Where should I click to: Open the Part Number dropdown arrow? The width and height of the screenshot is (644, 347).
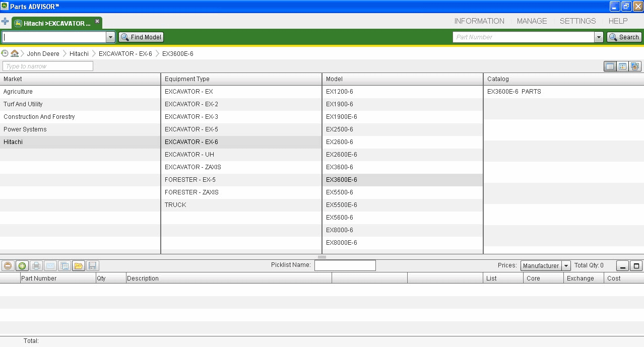[599, 37]
